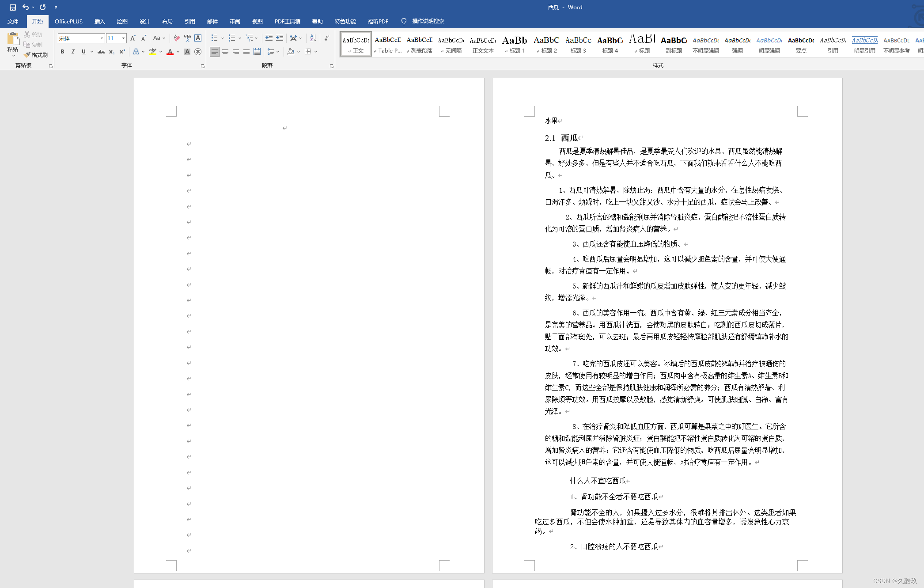The width and height of the screenshot is (924, 588).
Task: Click the sort A-Z icon
Action: [x=313, y=38]
